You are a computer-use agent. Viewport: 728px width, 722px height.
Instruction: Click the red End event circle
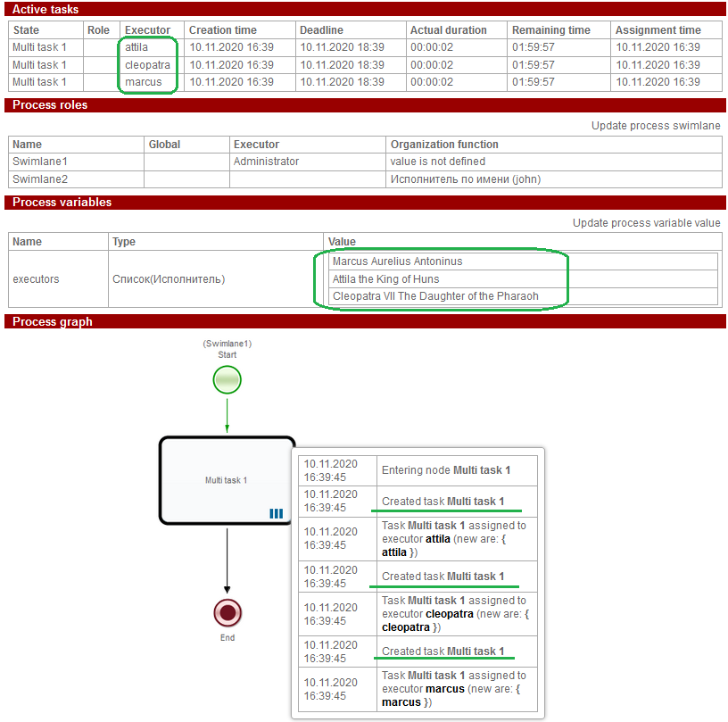tap(227, 613)
